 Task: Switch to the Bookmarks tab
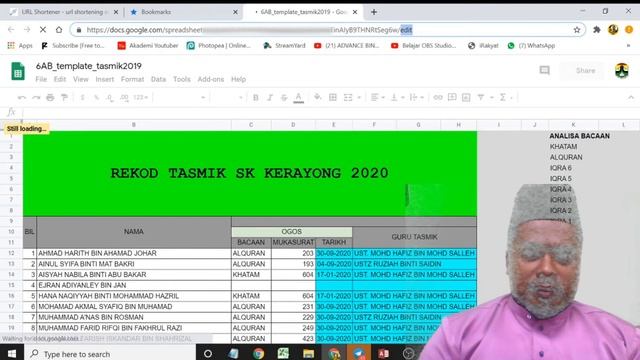183,12
